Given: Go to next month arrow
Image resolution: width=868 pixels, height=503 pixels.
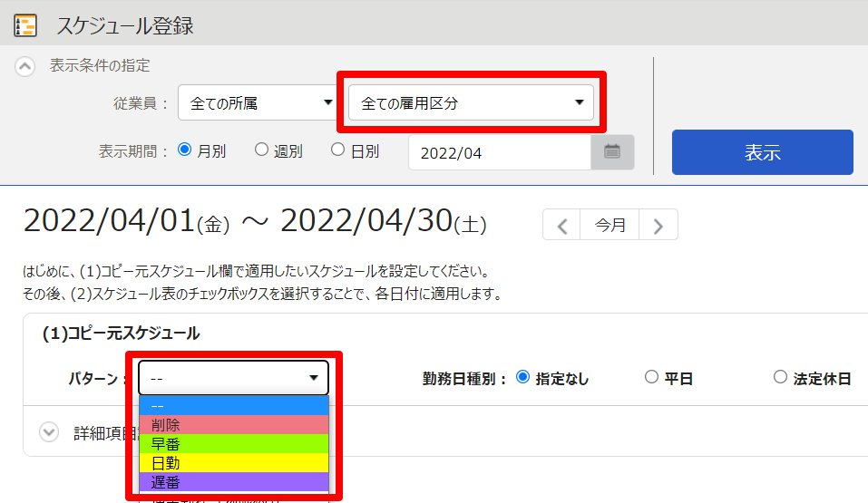Looking at the screenshot, I should click(x=658, y=225).
